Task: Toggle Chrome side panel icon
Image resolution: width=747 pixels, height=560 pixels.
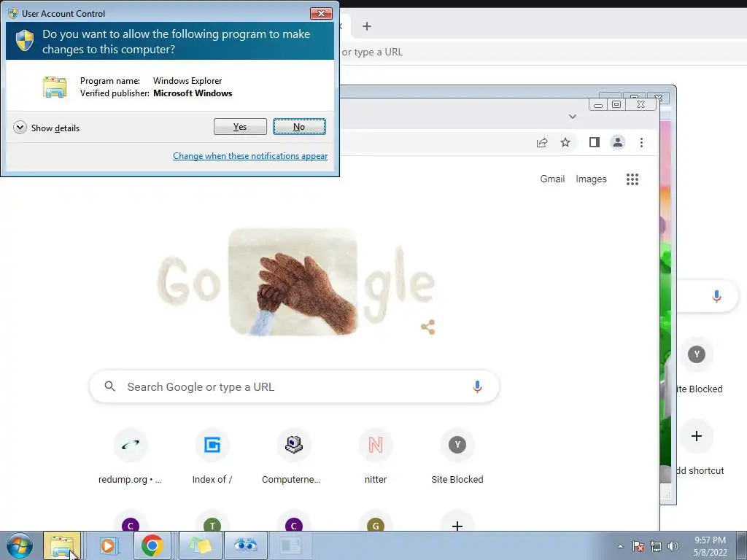Action: (x=594, y=142)
